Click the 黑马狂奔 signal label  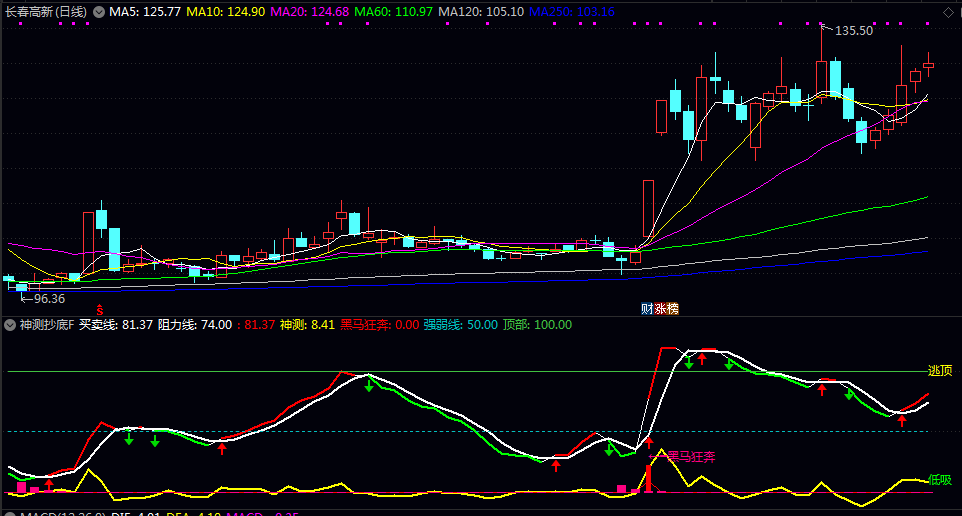click(x=691, y=457)
